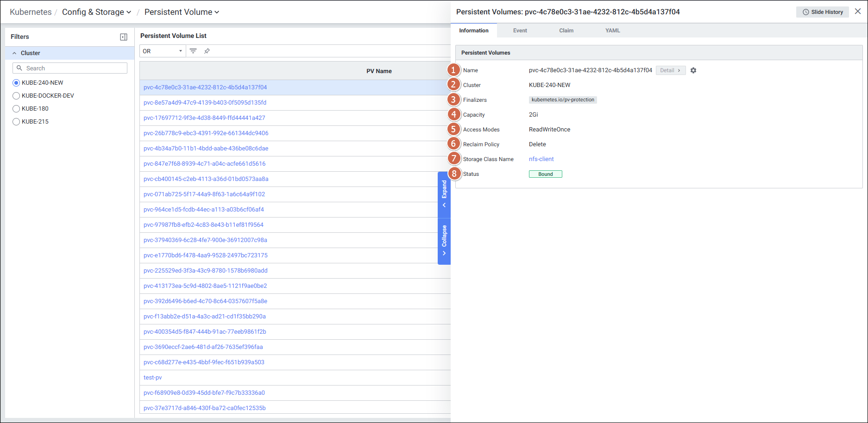Select the KUBE-DOCKER-DEV cluster radio
The width and height of the screenshot is (868, 423).
point(16,96)
